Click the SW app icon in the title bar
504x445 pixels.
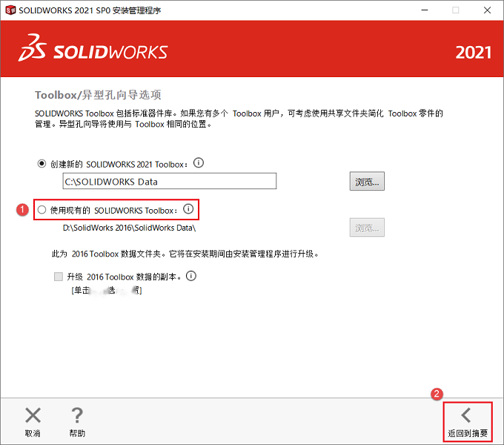[x=10, y=10]
